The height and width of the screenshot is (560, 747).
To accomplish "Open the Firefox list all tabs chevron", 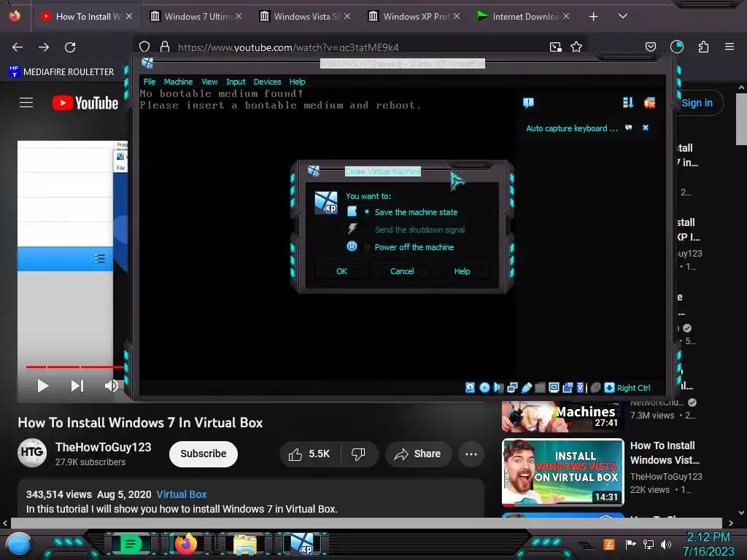I will pyautogui.click(x=623, y=16).
